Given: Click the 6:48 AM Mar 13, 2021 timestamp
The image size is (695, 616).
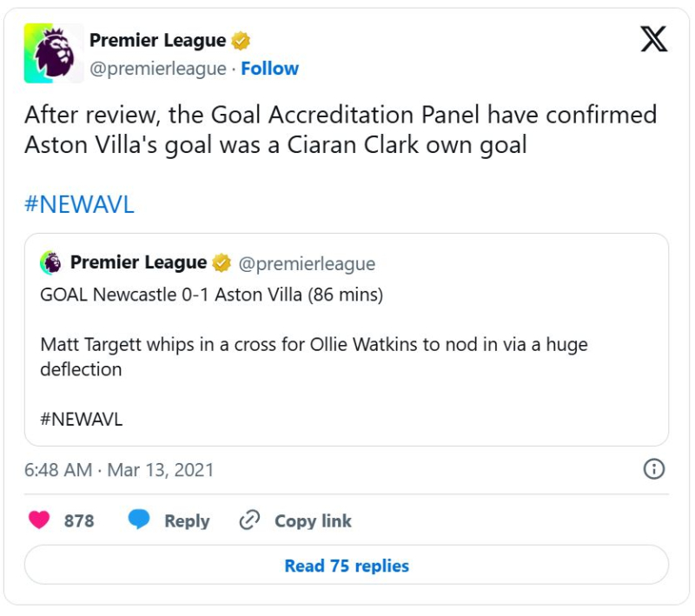Looking at the screenshot, I should pyautogui.click(x=119, y=470).
